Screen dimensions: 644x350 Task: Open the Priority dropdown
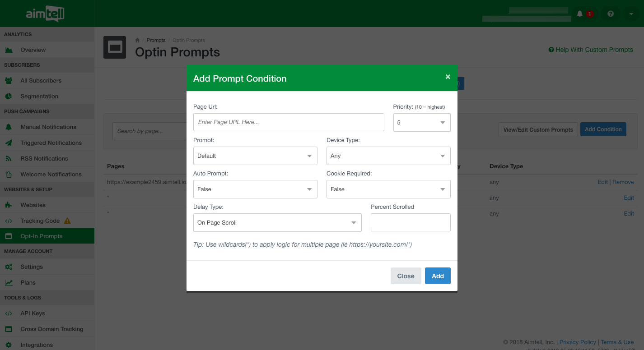coord(421,123)
